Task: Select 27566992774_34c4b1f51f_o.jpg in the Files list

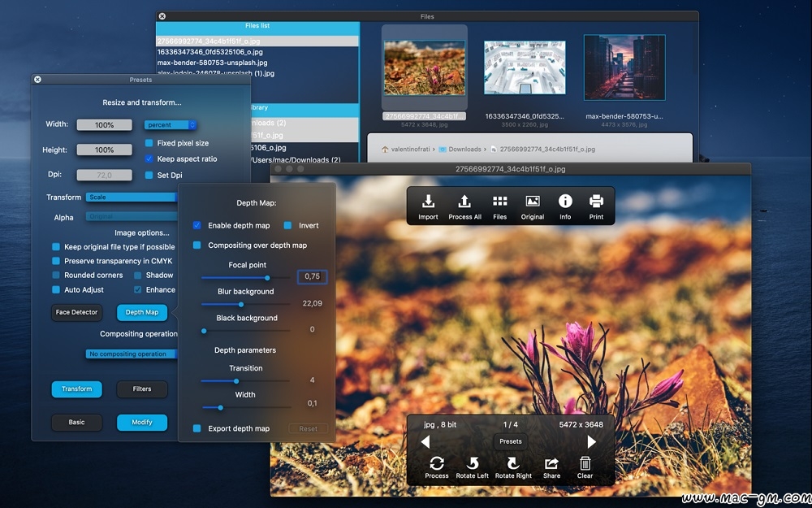Action: point(257,41)
